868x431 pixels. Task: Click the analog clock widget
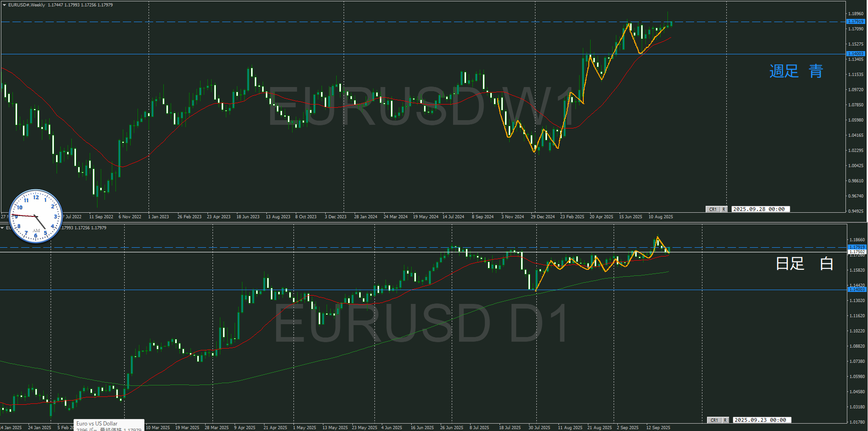point(35,216)
